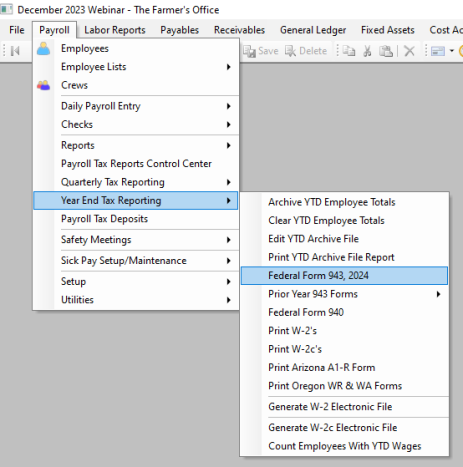Click the Save toolbar icon
The height and width of the screenshot is (467, 463).
(249, 51)
